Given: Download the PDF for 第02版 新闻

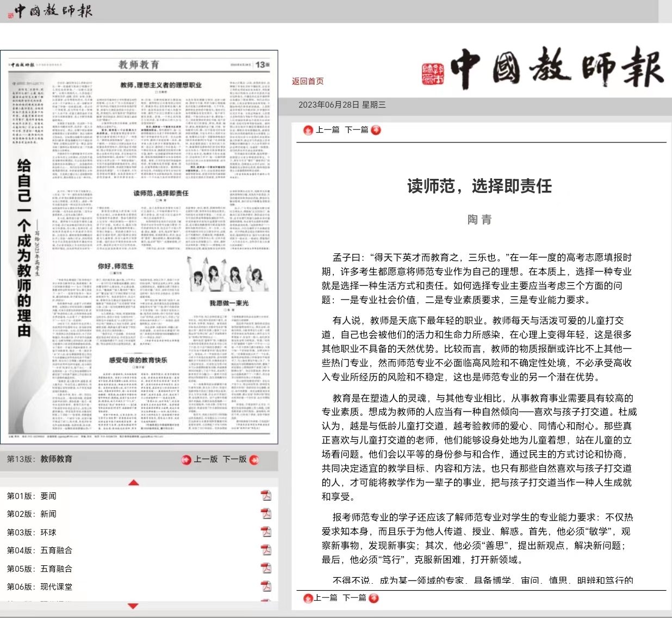Looking at the screenshot, I should pyautogui.click(x=266, y=514).
